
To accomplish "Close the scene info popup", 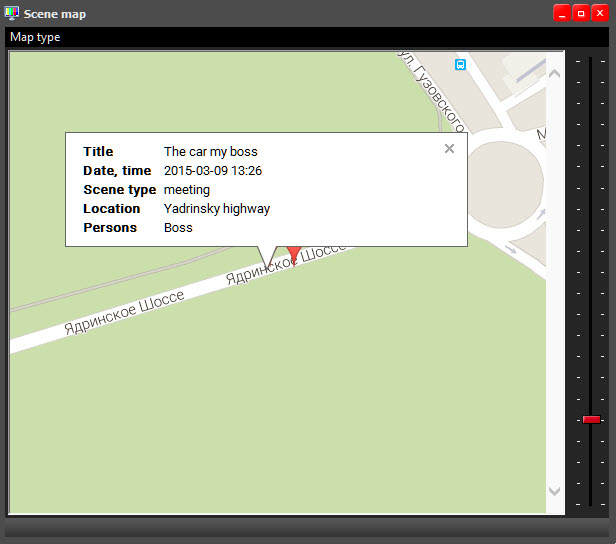I will click(x=449, y=148).
